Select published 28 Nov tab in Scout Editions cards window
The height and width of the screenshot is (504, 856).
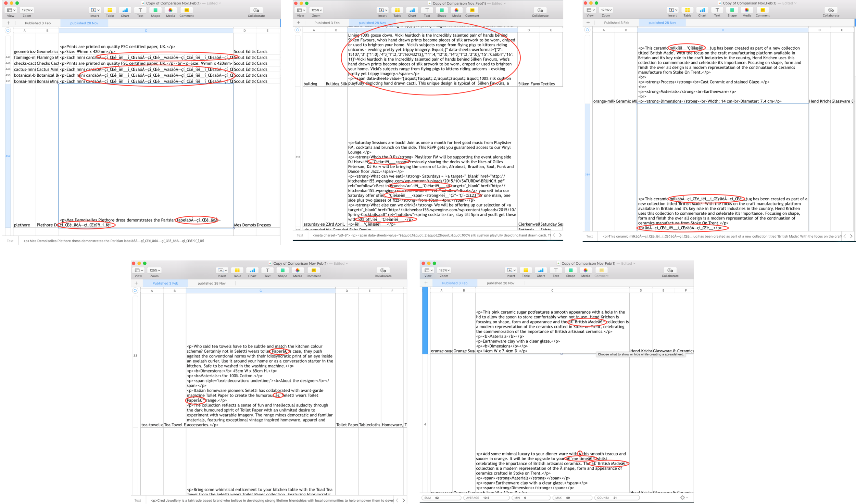pos(84,23)
